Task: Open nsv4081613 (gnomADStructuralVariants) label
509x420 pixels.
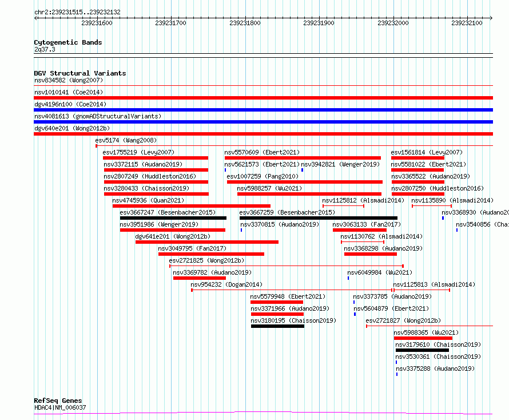Action: (x=98, y=116)
